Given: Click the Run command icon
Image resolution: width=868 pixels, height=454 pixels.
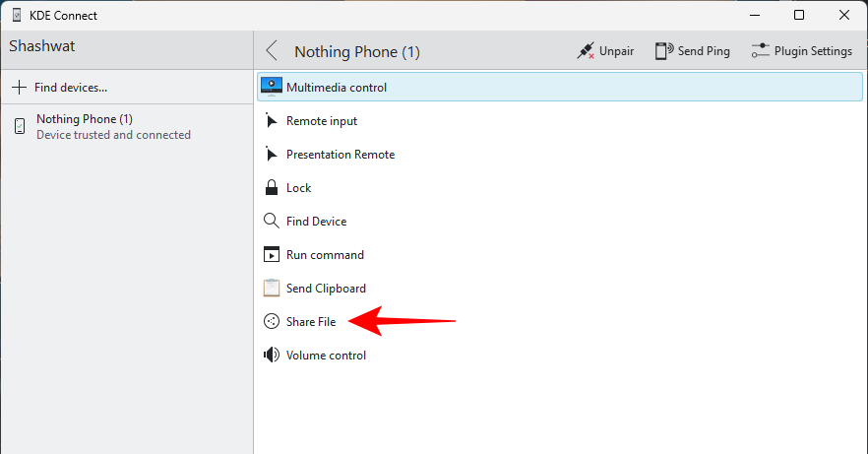Looking at the screenshot, I should pos(272,255).
